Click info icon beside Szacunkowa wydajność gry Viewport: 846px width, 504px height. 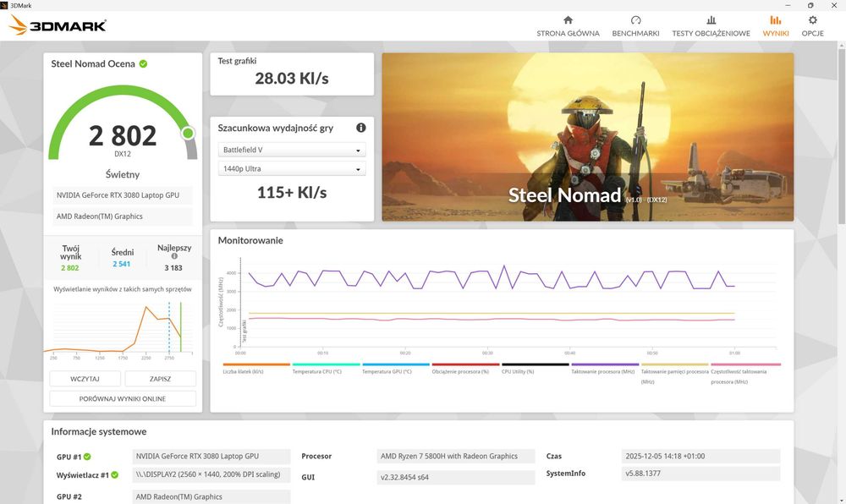361,128
